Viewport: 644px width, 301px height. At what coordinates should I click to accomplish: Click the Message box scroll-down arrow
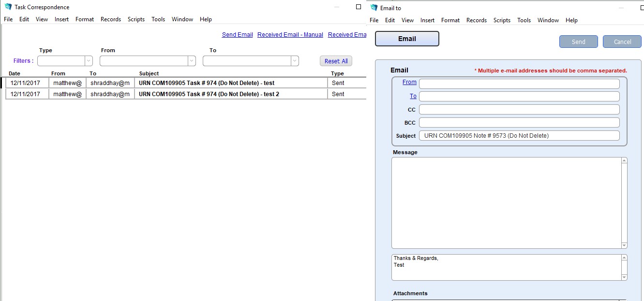pyautogui.click(x=624, y=245)
